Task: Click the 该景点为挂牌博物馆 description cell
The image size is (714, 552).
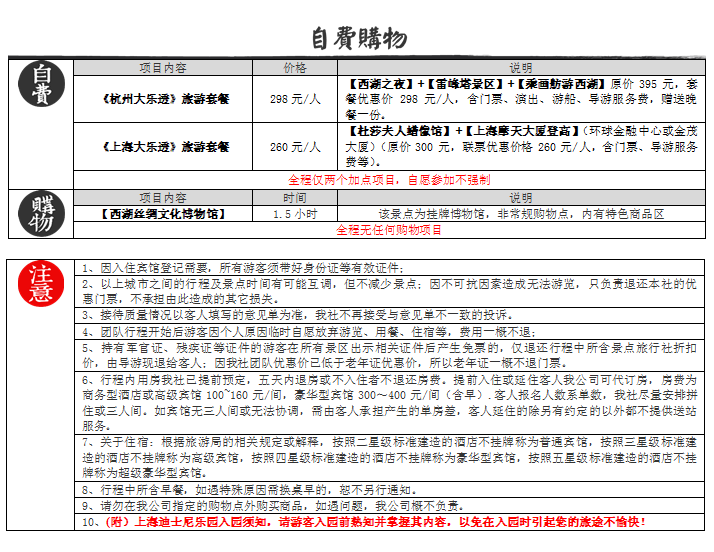Action: 521,214
